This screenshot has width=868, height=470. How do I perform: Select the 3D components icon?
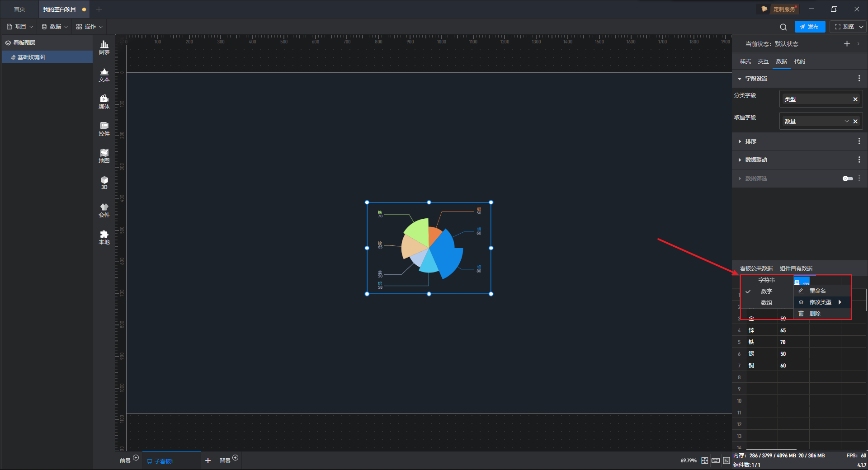104,183
